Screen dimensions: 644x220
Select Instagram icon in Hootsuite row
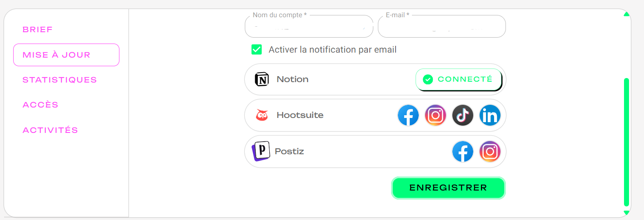click(x=436, y=116)
